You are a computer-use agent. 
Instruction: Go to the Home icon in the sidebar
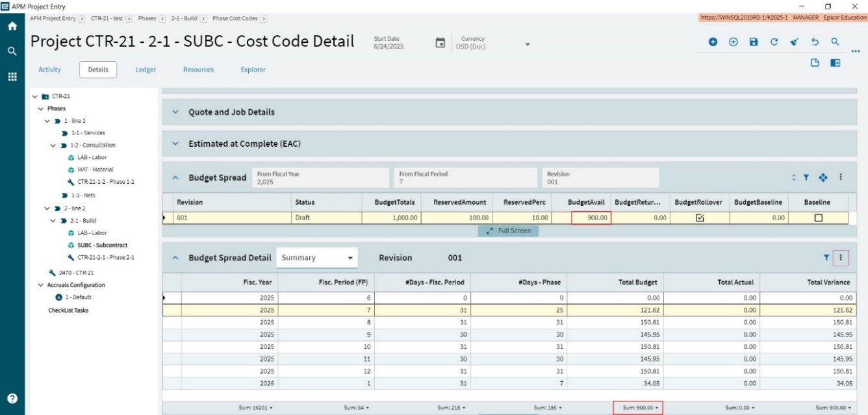pos(12,27)
